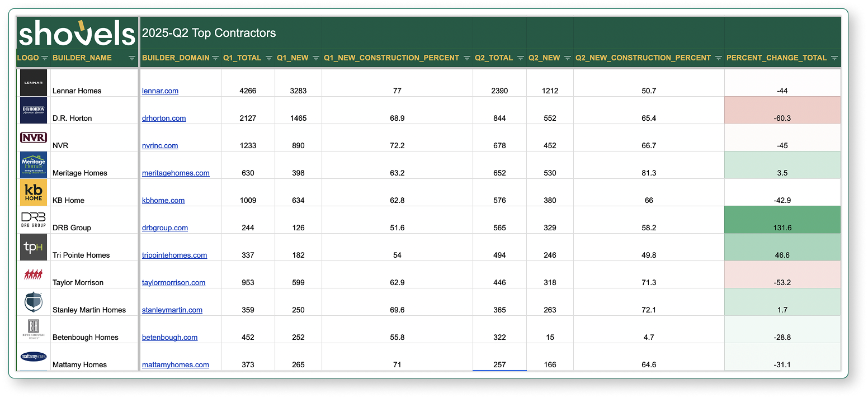This screenshot has height=398, width=868.
Task: Select the 2025-Q2 Top Contractors title cell
Action: [x=209, y=33]
